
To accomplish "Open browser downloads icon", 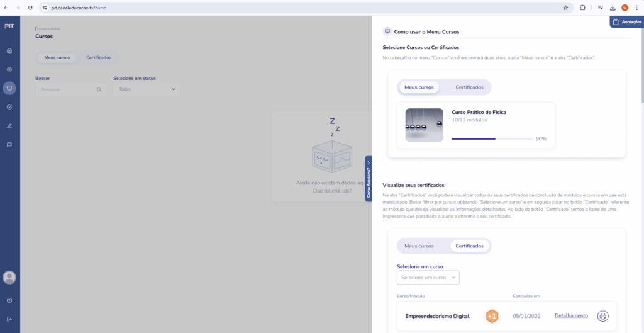I will [x=613, y=8].
